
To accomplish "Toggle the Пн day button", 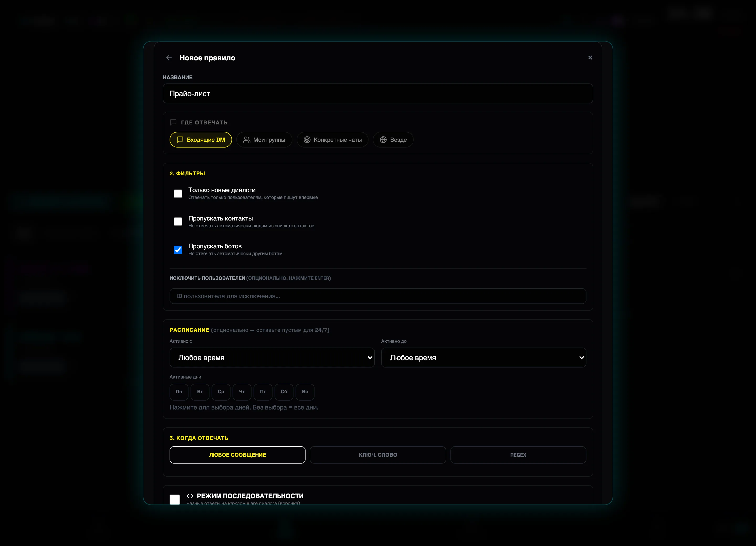I will (x=179, y=392).
